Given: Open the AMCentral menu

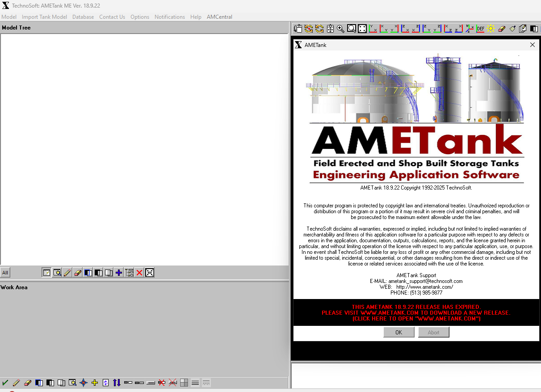Looking at the screenshot, I should coord(219,17).
